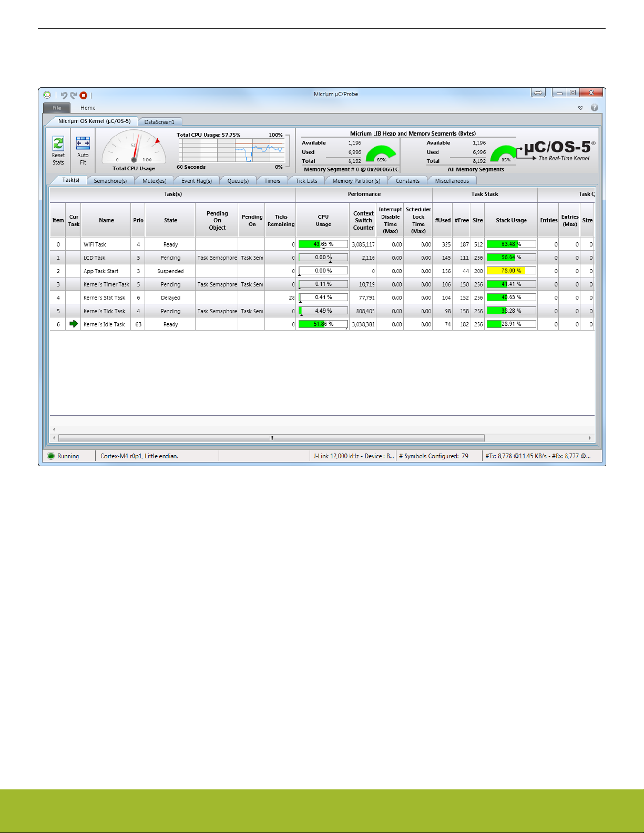644x833 pixels.
Task: Click the 3,085,117 context switch value
Action: tap(363, 244)
